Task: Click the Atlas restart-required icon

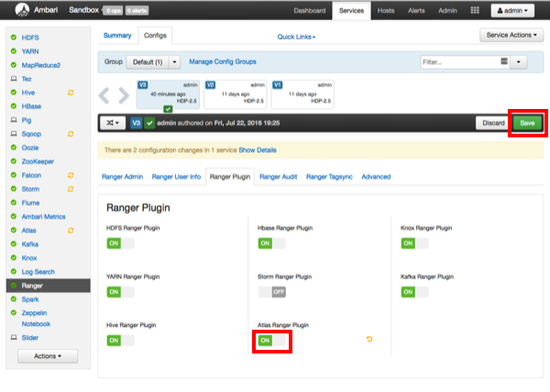Action: point(71,230)
